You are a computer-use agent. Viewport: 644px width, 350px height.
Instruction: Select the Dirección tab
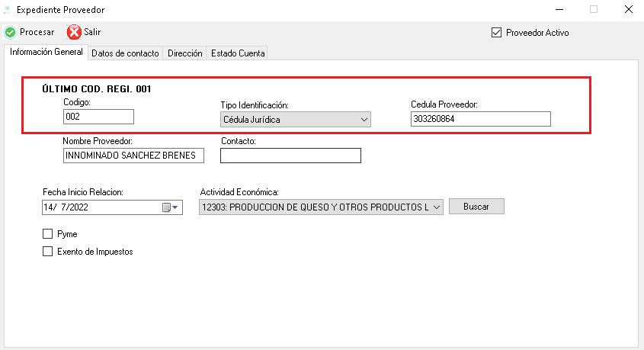click(x=185, y=53)
